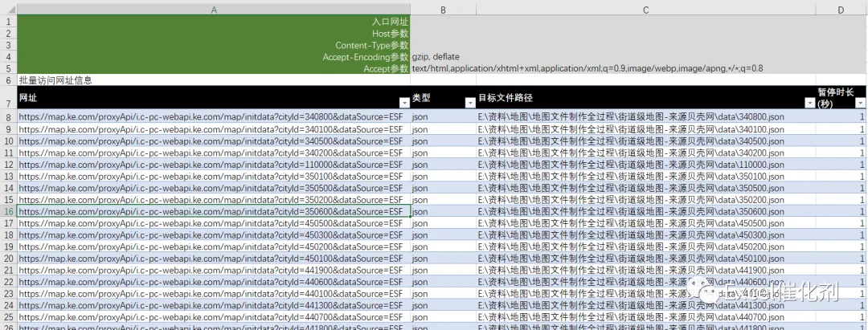Select file path cell ending 441900.json

pyautogui.click(x=646, y=271)
